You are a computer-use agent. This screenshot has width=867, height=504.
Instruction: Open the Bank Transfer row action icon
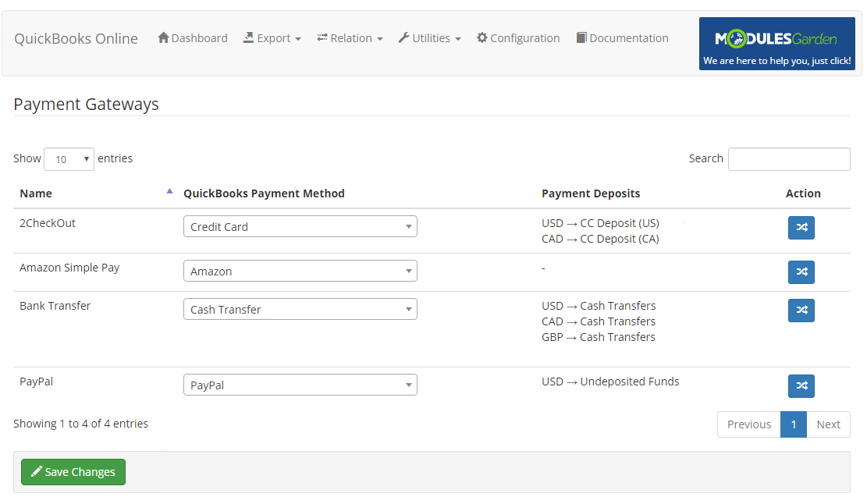coord(801,310)
